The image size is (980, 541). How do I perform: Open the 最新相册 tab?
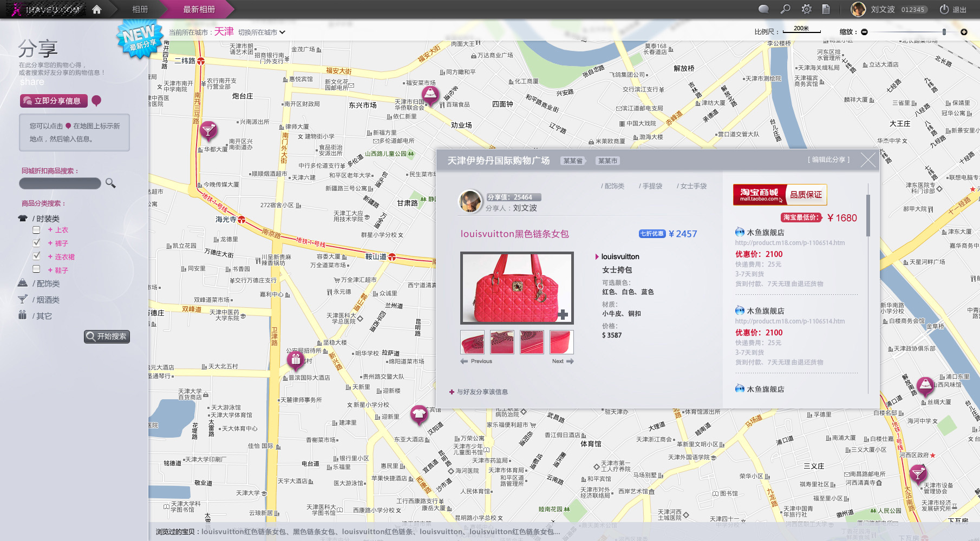pos(199,9)
